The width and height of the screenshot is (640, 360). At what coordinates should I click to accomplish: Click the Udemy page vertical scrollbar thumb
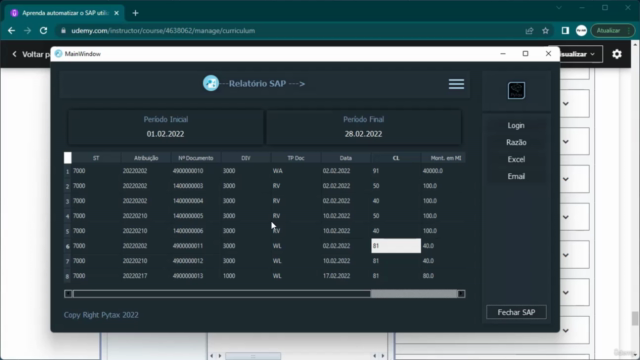pos(635,318)
